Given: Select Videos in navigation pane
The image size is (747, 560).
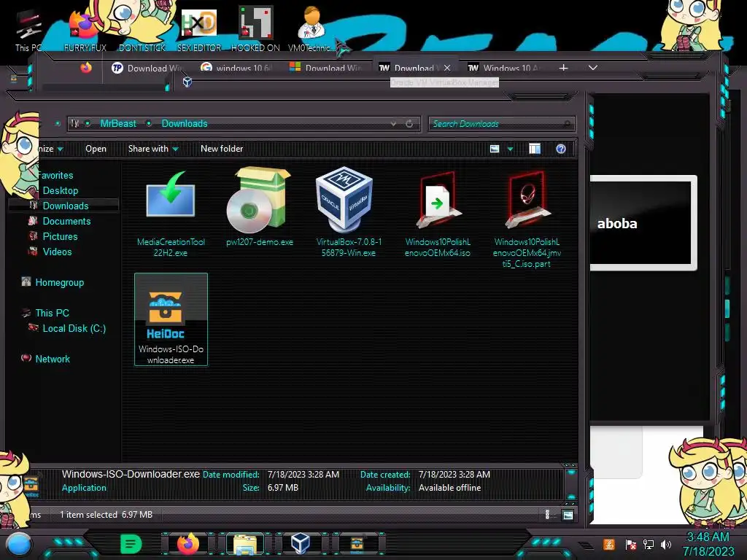Looking at the screenshot, I should click(57, 252).
